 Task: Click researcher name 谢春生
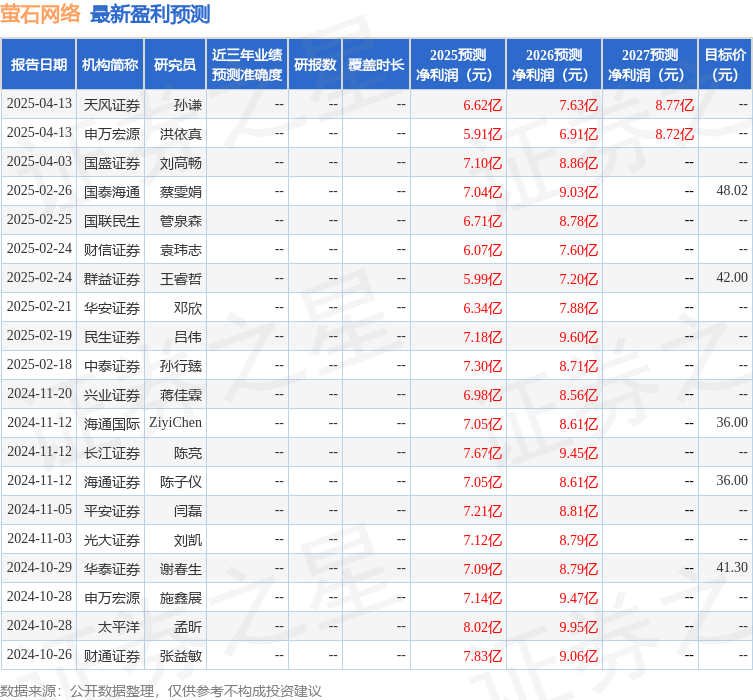point(181,568)
